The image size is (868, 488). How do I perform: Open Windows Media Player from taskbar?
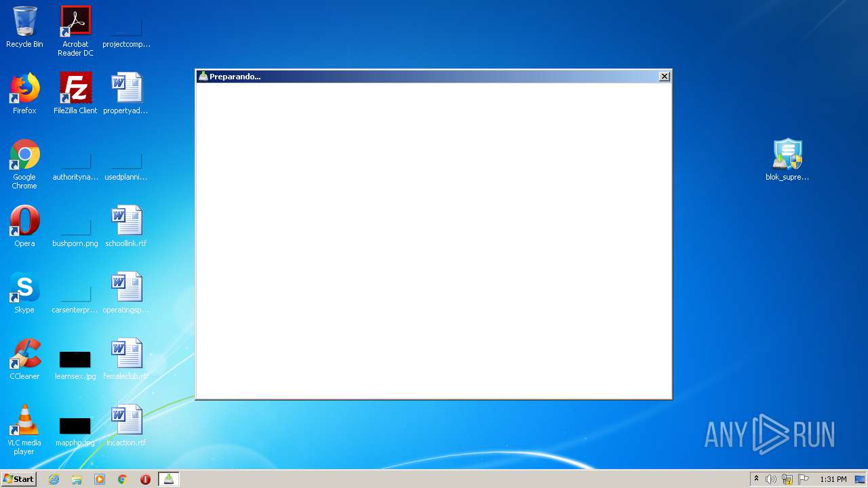[x=100, y=479]
